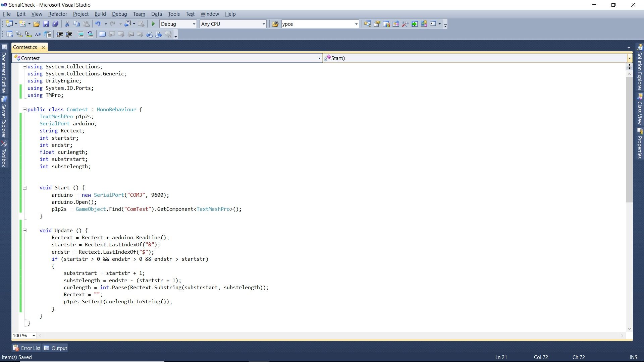The image size is (644, 362).
Task: Comment out the selected lines icon
Action: [81, 34]
